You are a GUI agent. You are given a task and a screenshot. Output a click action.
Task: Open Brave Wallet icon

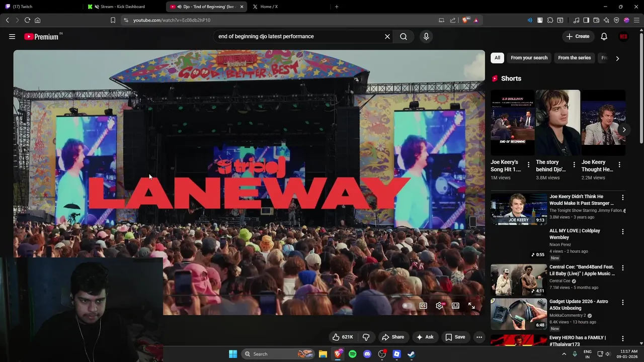point(596,20)
